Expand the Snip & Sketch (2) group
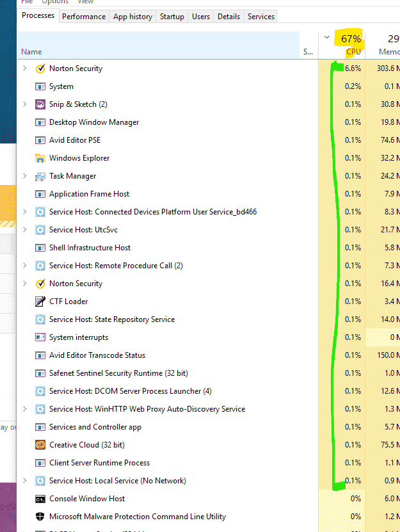This screenshot has height=532, width=400. tap(25, 104)
